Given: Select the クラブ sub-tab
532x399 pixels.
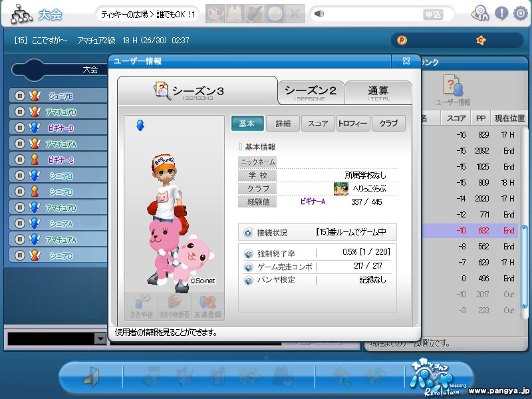Looking at the screenshot, I should coord(388,124).
